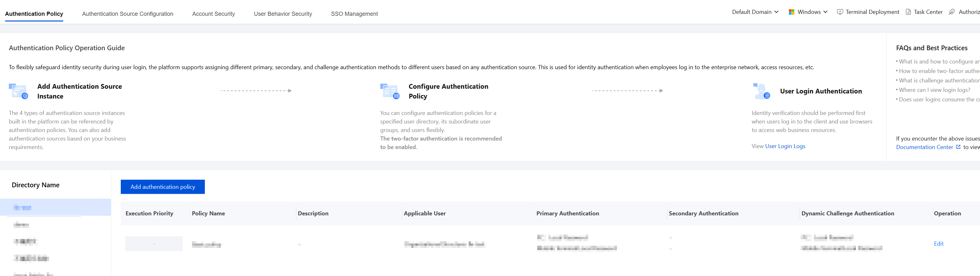980x276 pixels.
Task: Click the Windows logo icon
Action: 791,12
